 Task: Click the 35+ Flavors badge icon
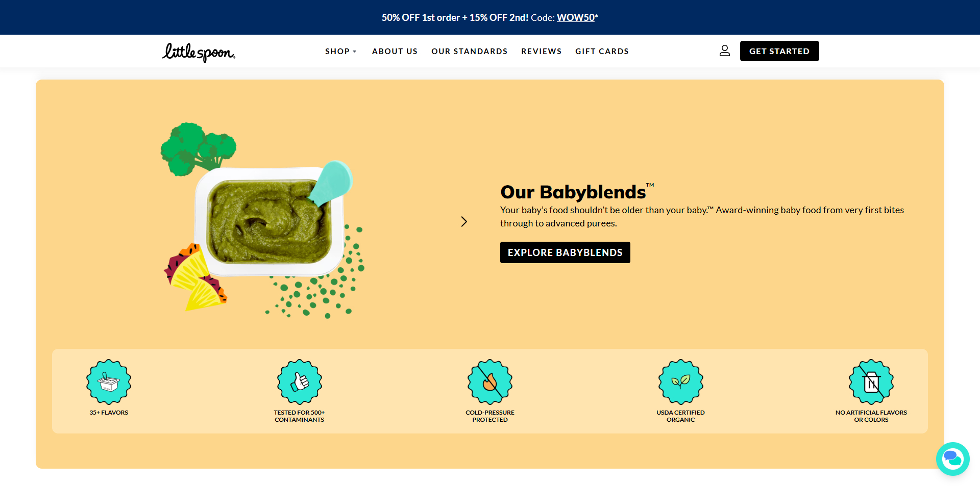click(x=109, y=381)
